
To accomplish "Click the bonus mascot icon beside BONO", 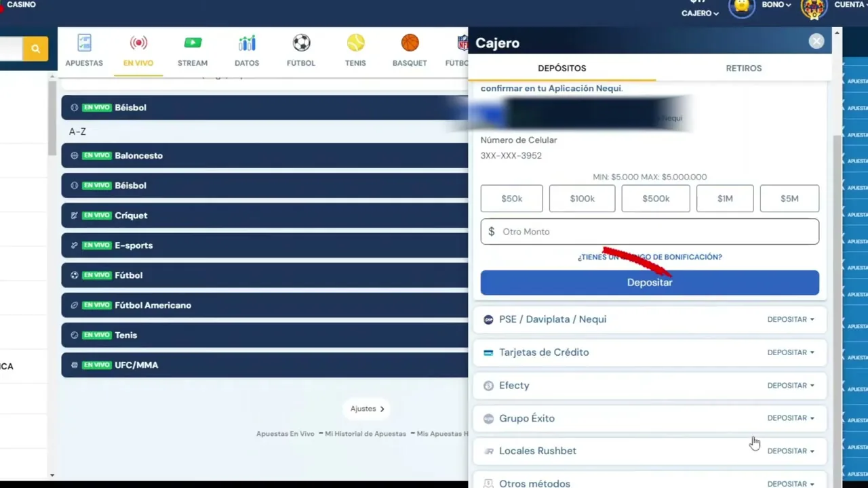I will click(742, 6).
